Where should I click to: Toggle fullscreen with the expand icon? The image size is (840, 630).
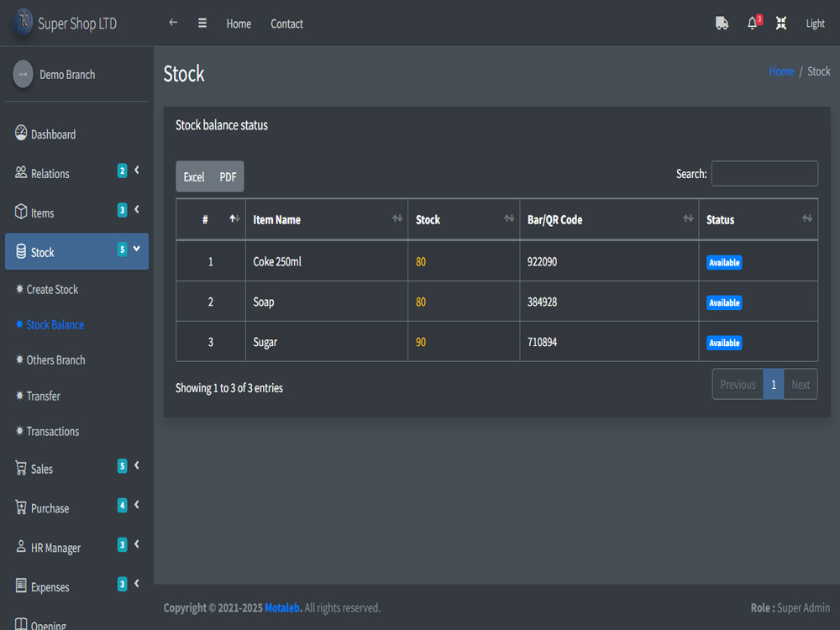(x=781, y=23)
